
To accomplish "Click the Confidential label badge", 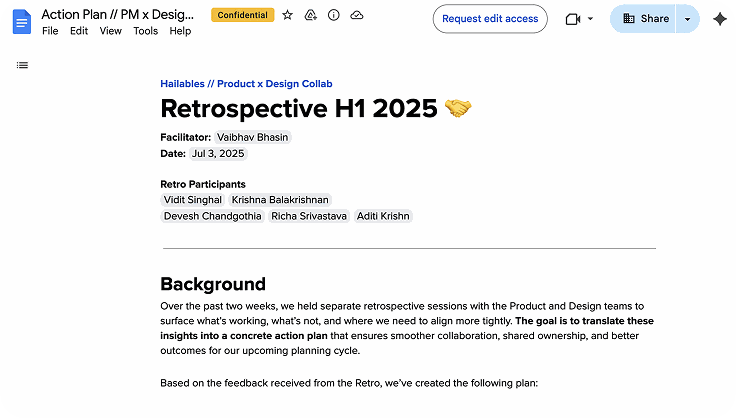I will tap(242, 16).
